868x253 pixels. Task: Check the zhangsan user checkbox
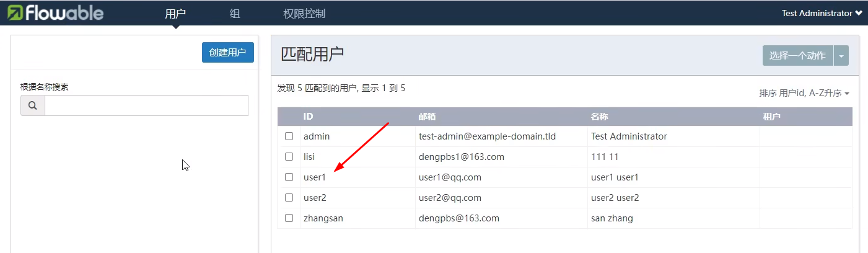(x=289, y=218)
